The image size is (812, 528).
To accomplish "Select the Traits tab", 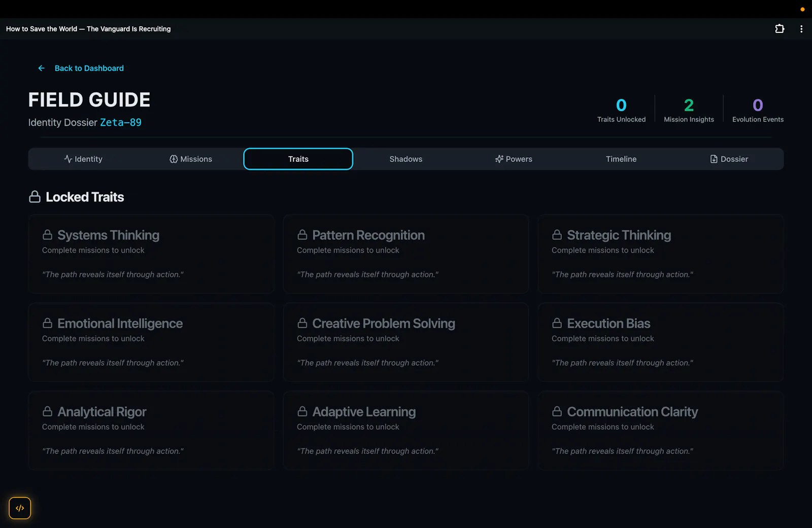I will pyautogui.click(x=298, y=159).
